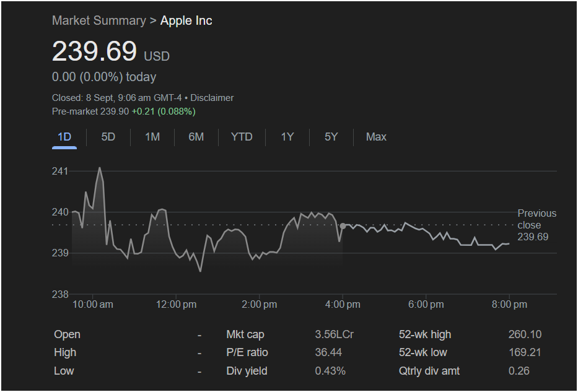Click the quarterly dividend value 0.26
The height and width of the screenshot is (392, 578).
(x=519, y=370)
